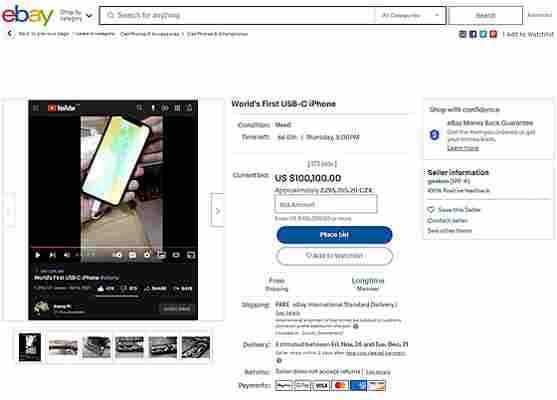Click the Search button
This screenshot has height=400, width=557.
click(x=485, y=15)
